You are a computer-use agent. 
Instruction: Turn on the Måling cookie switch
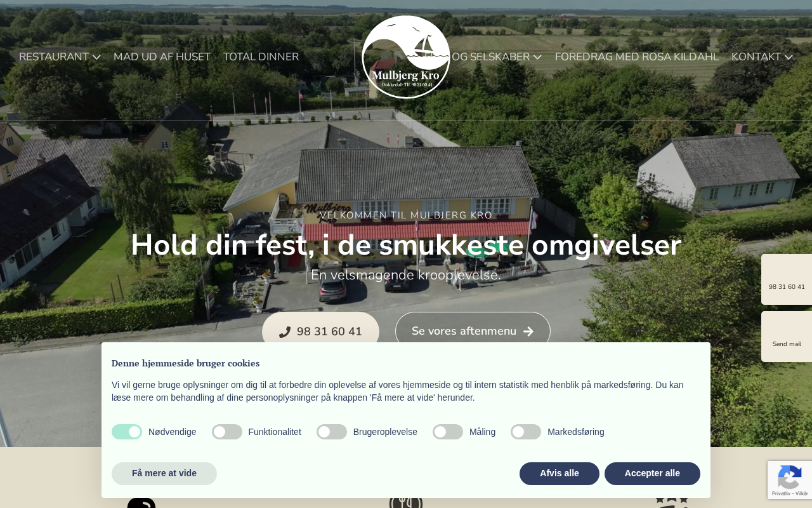click(448, 432)
